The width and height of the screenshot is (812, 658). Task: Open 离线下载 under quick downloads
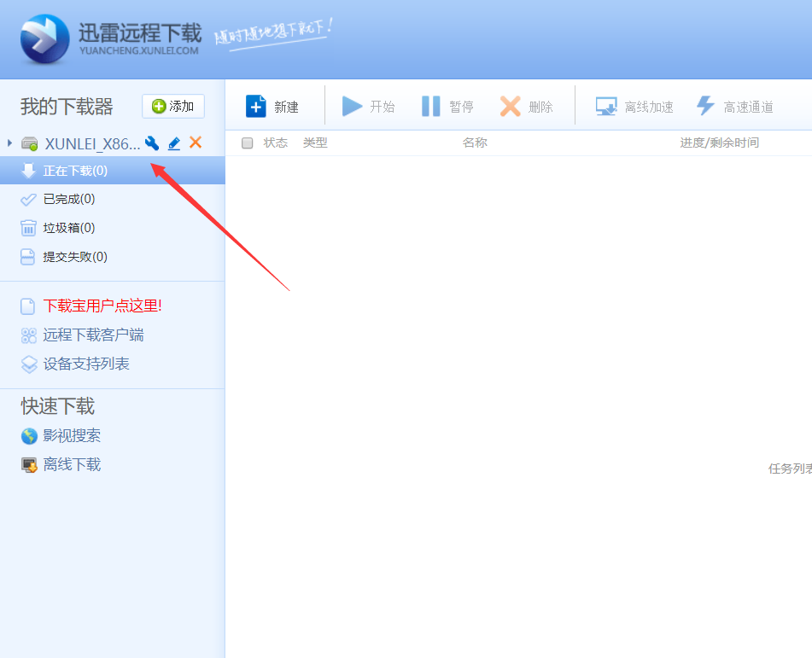point(72,464)
